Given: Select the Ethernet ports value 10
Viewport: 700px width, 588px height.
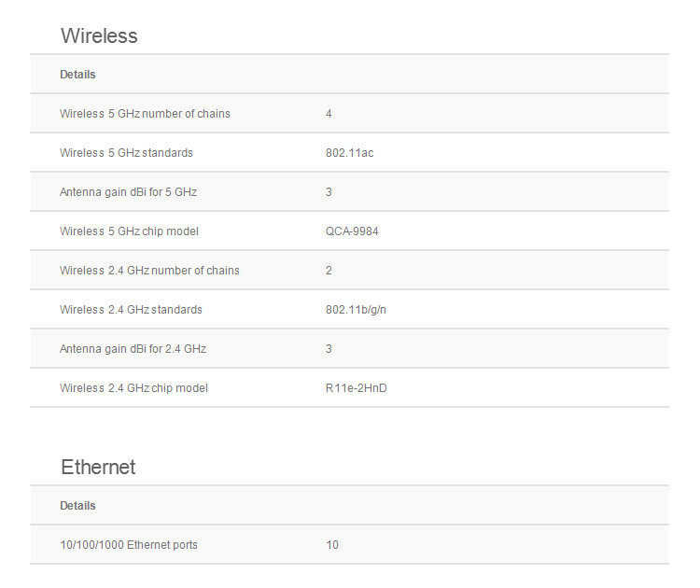Looking at the screenshot, I should pos(332,545).
